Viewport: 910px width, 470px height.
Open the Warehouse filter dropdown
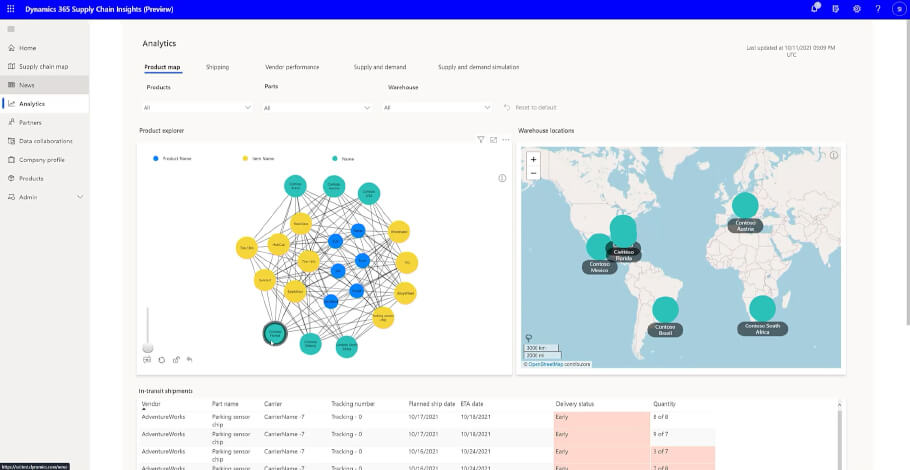[488, 107]
